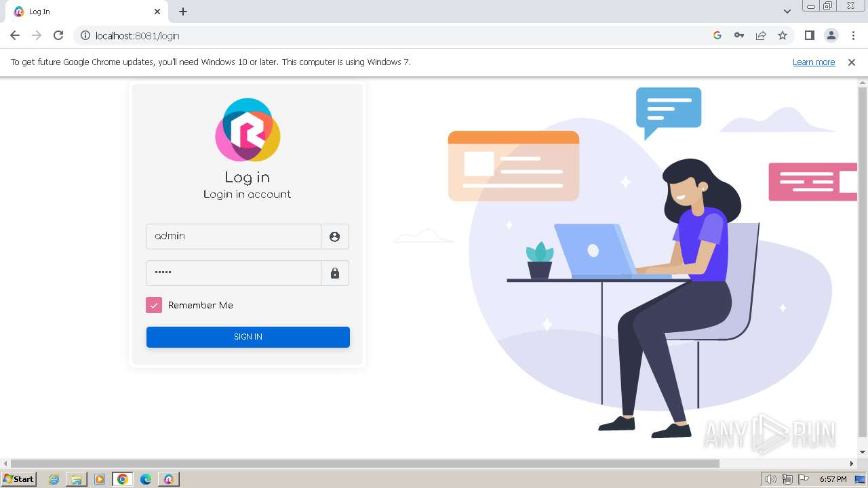Click the vertical scrollbar down arrow
The height and width of the screenshot is (488, 868).
click(863, 452)
